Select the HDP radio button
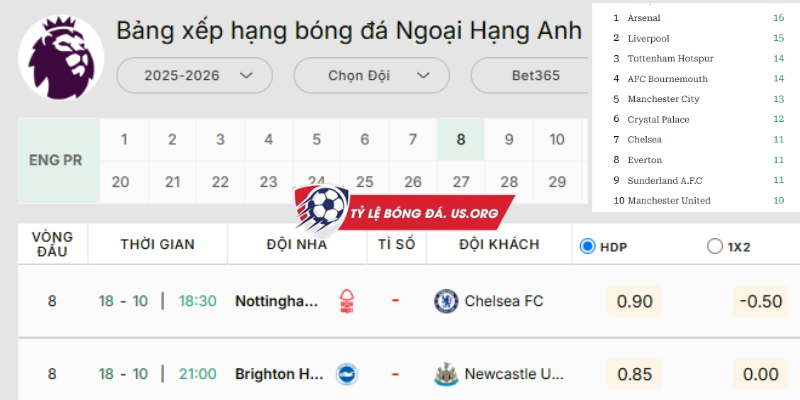The height and width of the screenshot is (400, 800). (588, 246)
